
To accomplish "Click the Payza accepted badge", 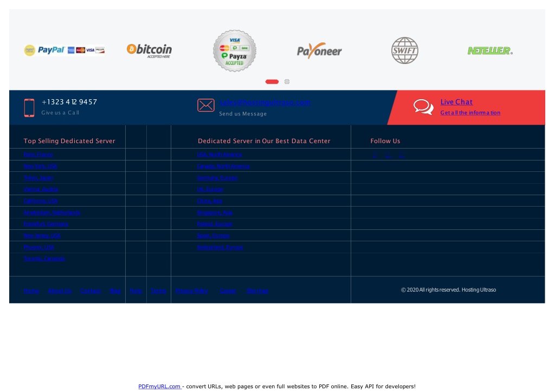I will (234, 50).
